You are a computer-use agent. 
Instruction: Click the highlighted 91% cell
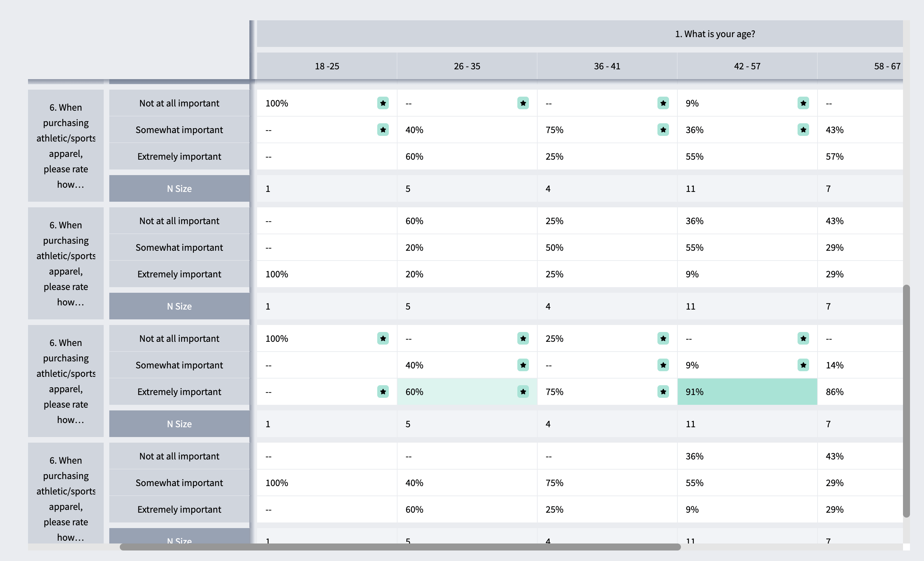747,392
